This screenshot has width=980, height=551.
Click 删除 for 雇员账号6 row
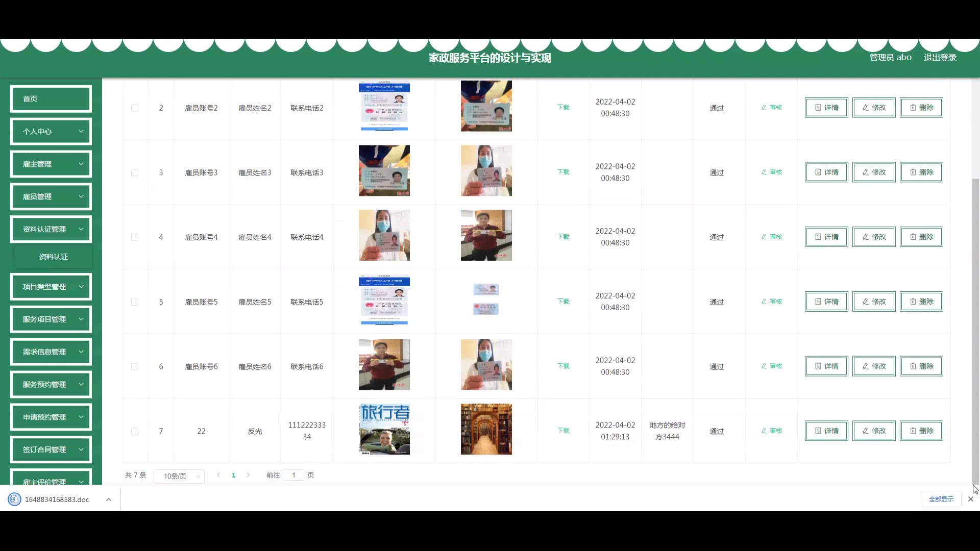click(921, 366)
